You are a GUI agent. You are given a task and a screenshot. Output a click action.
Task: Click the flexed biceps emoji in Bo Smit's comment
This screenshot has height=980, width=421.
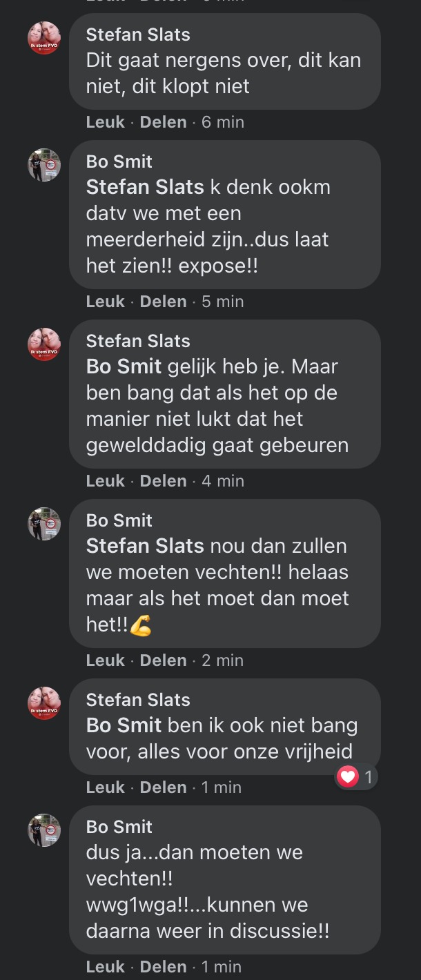click(x=141, y=625)
